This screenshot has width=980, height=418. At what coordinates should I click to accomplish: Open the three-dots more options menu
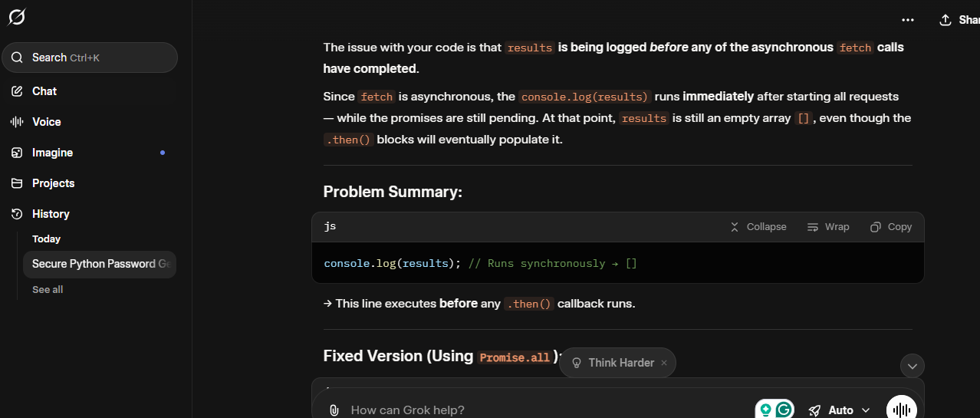(908, 20)
